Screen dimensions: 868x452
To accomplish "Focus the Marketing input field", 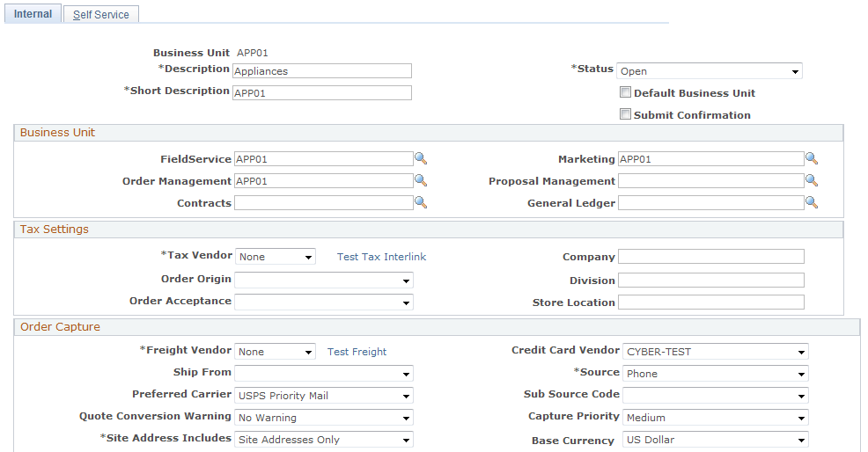I will (710, 159).
